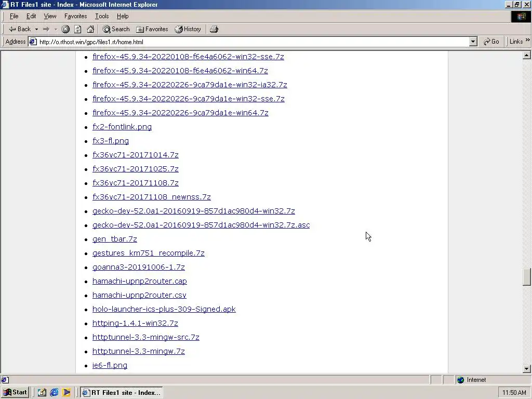Screen dimensions: 532x399
Task: Go to the Home page icon
Action: [x=90, y=29]
